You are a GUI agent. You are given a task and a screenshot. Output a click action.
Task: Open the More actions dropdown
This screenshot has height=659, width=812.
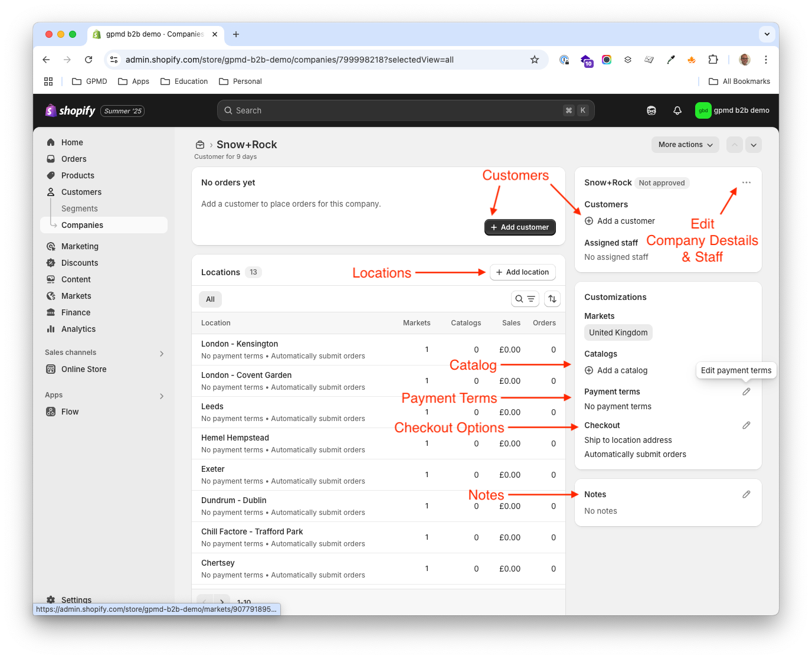pyautogui.click(x=685, y=145)
